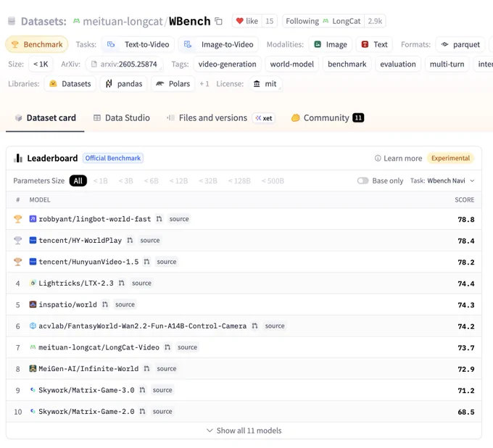Open the 2.9k followers count
This screenshot has height=448, width=493.
coord(375,21)
